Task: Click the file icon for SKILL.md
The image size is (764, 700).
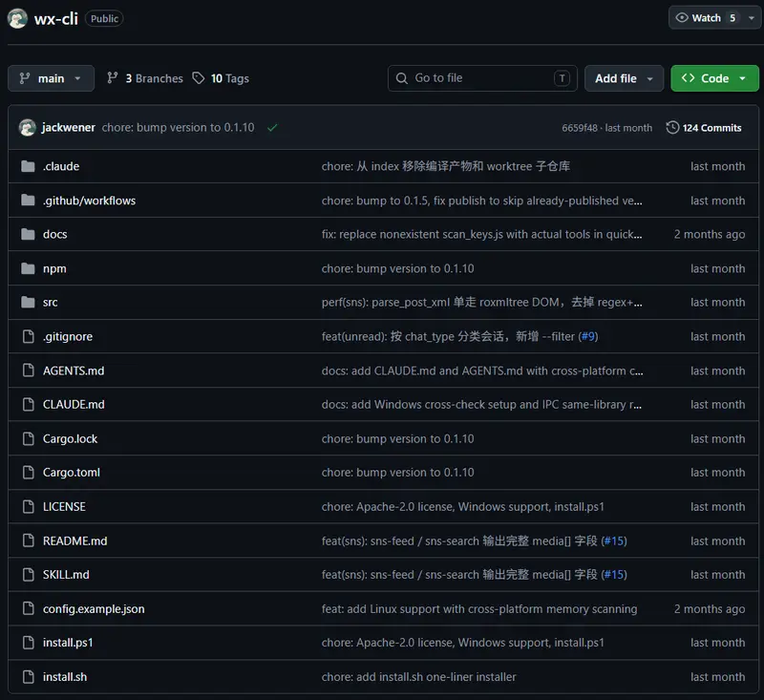Action: 29,575
